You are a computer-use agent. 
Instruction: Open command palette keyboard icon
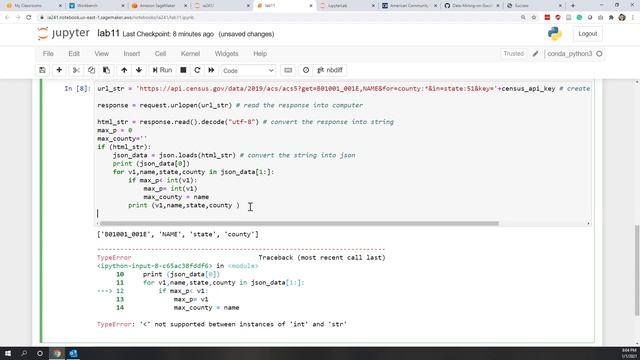288,70
